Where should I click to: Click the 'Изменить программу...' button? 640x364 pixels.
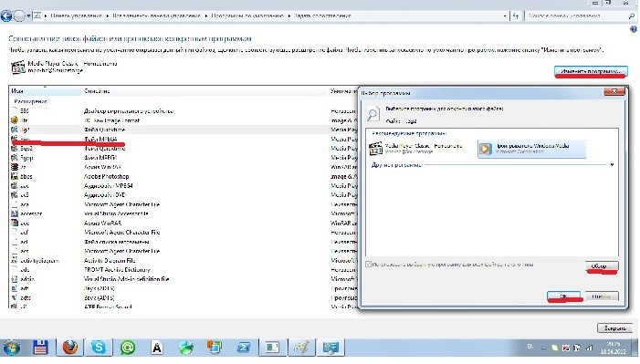[x=591, y=71]
